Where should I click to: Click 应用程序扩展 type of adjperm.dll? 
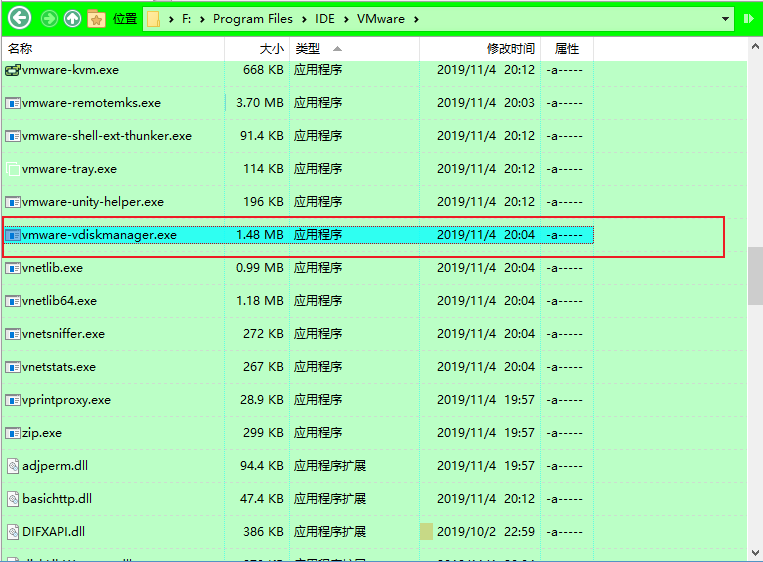(x=330, y=466)
